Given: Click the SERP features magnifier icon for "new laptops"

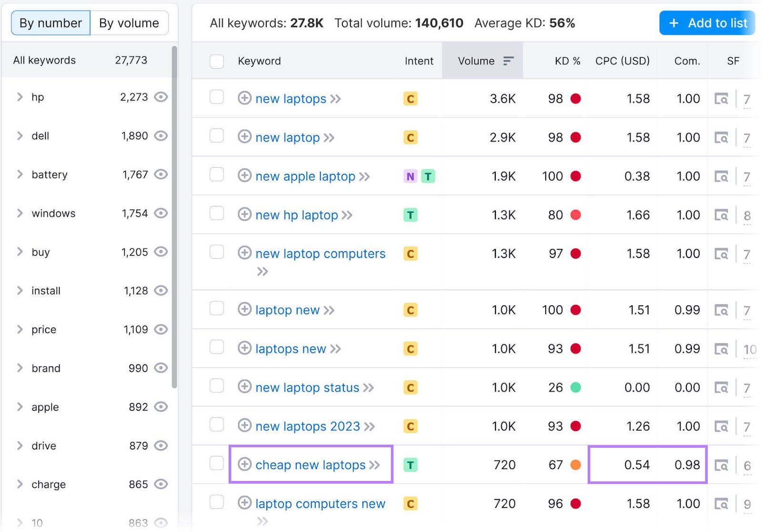Looking at the screenshot, I should (722, 99).
